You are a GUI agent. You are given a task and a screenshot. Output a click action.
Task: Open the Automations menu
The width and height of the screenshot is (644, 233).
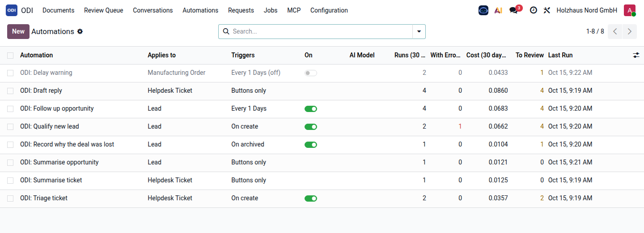(x=200, y=10)
